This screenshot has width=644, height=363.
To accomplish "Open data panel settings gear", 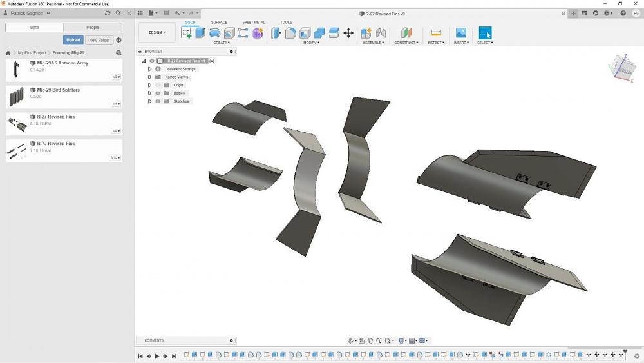I will (x=118, y=40).
